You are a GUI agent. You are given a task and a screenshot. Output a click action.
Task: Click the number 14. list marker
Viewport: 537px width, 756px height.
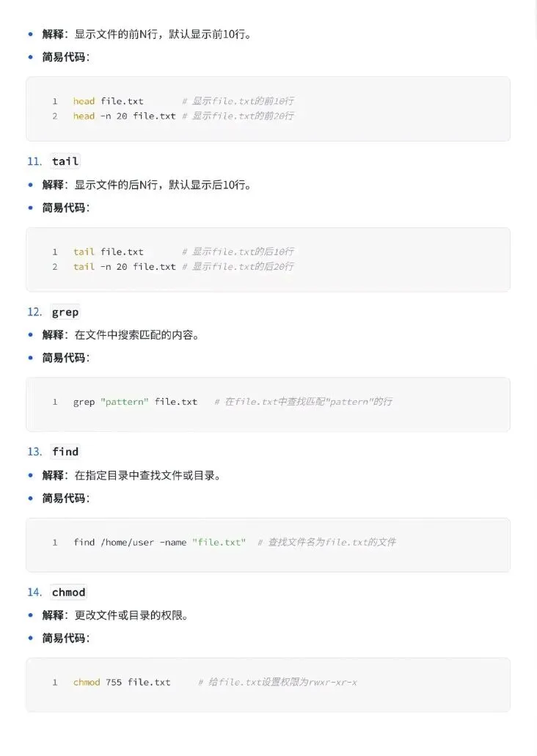pos(34,592)
